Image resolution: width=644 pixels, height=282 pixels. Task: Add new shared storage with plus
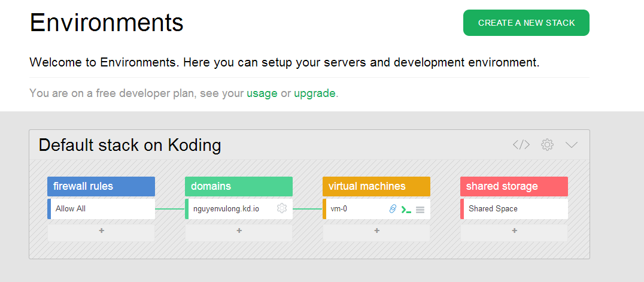coord(514,231)
